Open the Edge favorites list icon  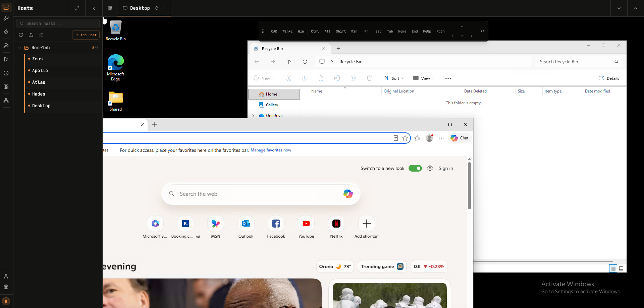tap(417, 138)
